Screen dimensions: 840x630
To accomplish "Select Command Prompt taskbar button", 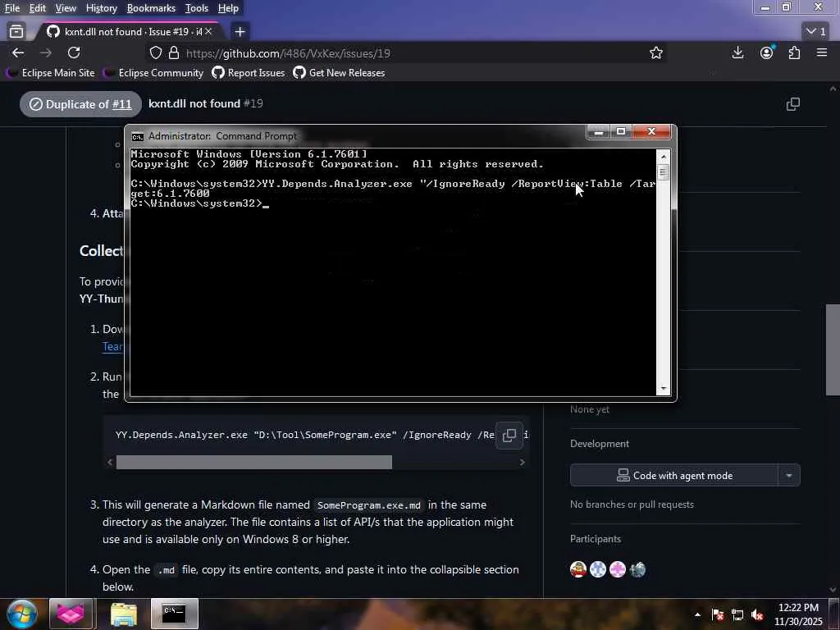I will [174, 614].
